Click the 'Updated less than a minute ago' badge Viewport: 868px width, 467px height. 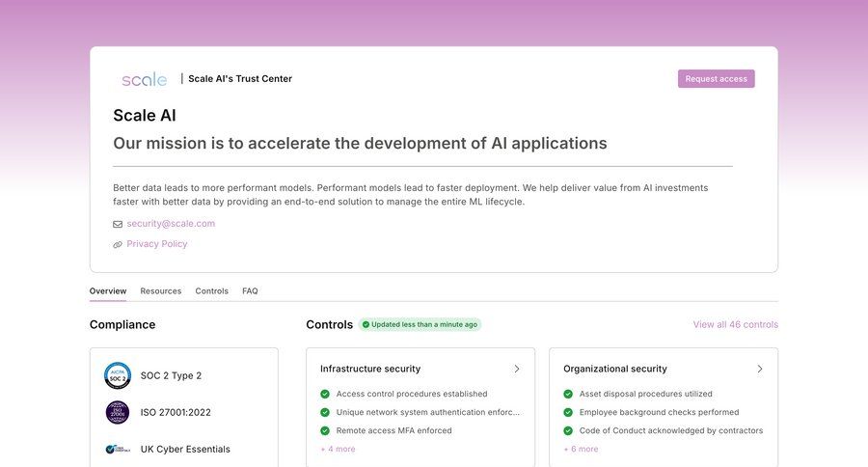(420, 324)
